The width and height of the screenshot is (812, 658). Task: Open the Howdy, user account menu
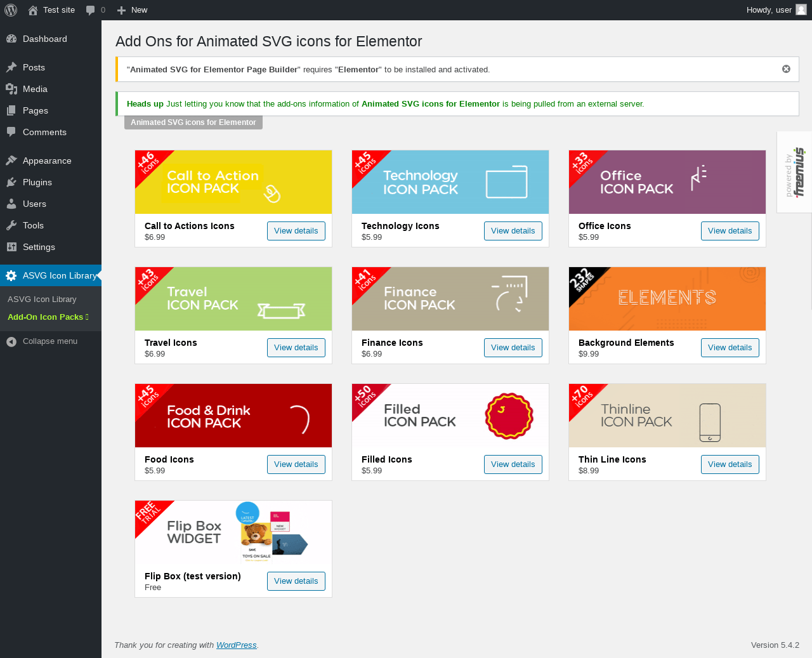point(776,10)
